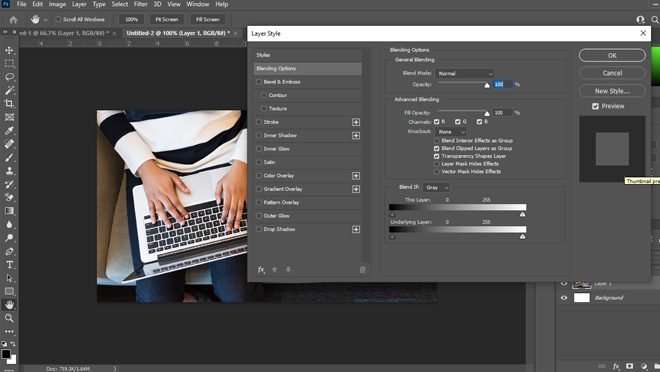Select the Hand tool in toolbox
This screenshot has width=660, height=372.
coord(9,305)
